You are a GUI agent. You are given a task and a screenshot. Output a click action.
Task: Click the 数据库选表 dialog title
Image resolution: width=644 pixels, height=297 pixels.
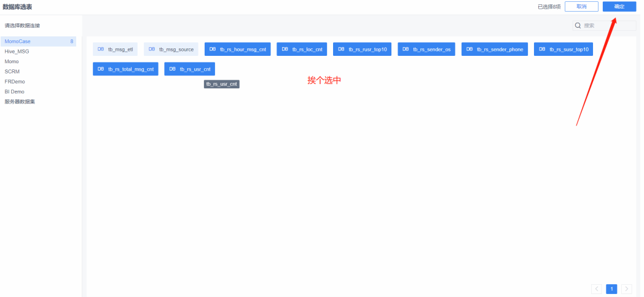point(17,7)
